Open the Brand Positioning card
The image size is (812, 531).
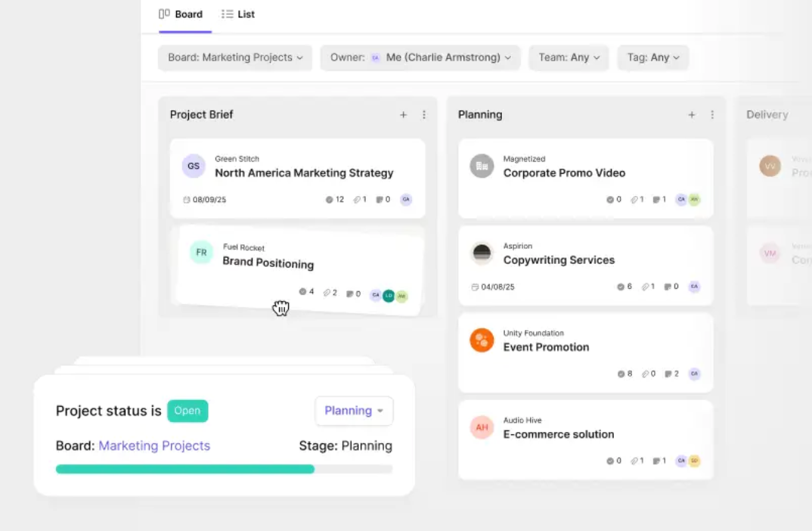click(299, 271)
